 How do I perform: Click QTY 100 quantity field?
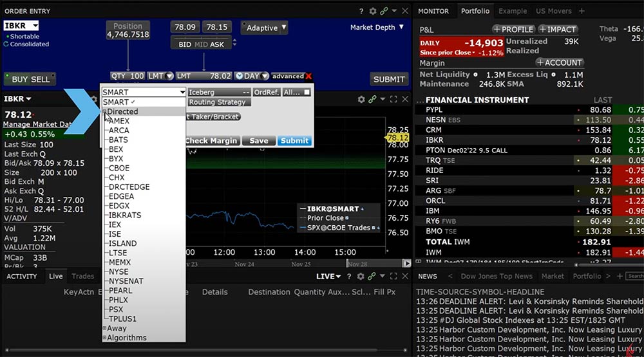[128, 77]
